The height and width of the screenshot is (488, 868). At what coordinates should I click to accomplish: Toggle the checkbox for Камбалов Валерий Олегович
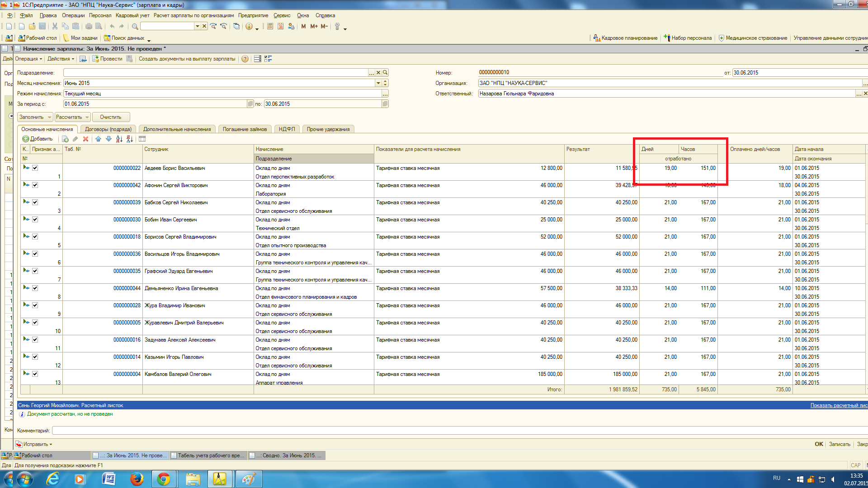coord(35,374)
